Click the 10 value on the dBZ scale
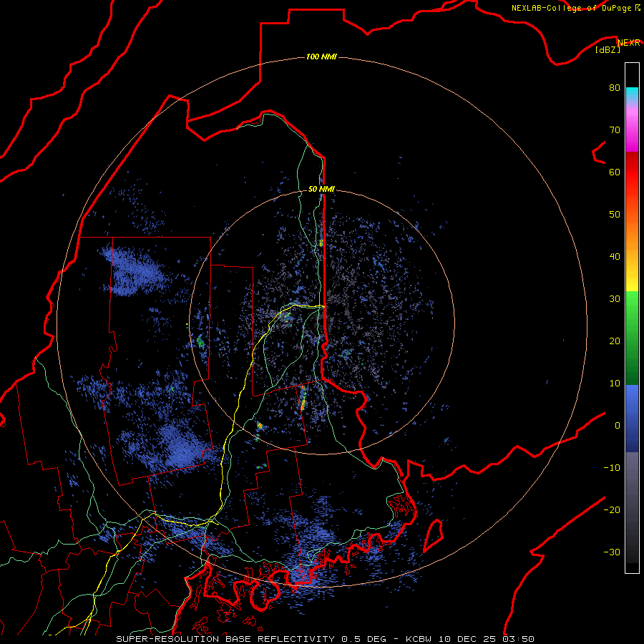Image resolution: width=644 pixels, height=644 pixels. [x=615, y=384]
